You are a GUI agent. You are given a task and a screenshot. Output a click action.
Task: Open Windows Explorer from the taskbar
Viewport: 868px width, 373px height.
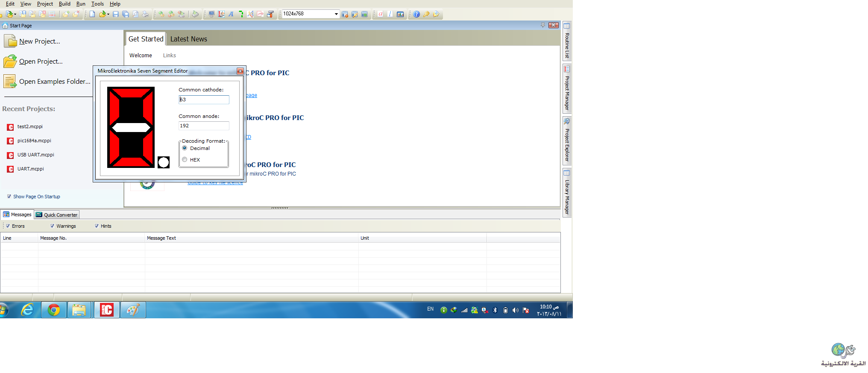(79, 310)
